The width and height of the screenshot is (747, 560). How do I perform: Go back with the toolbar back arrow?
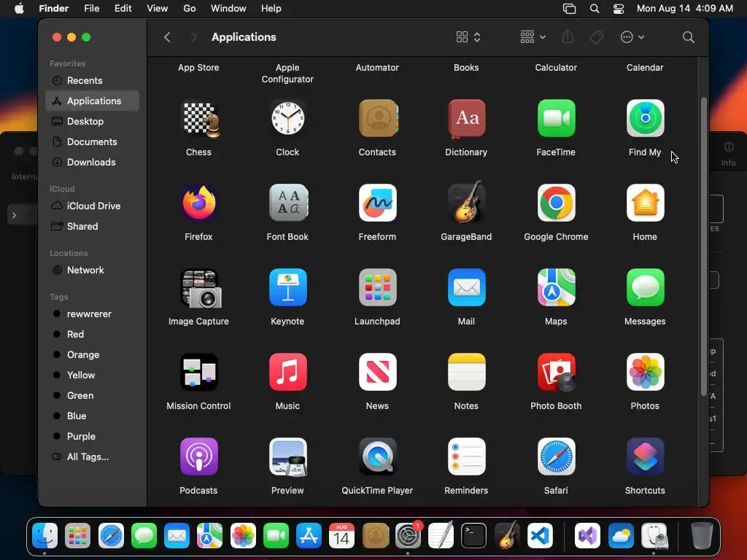[167, 37]
